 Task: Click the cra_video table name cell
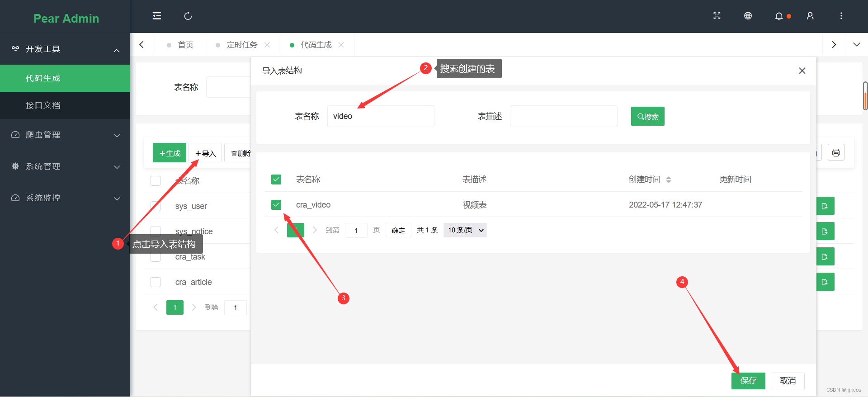tap(313, 205)
